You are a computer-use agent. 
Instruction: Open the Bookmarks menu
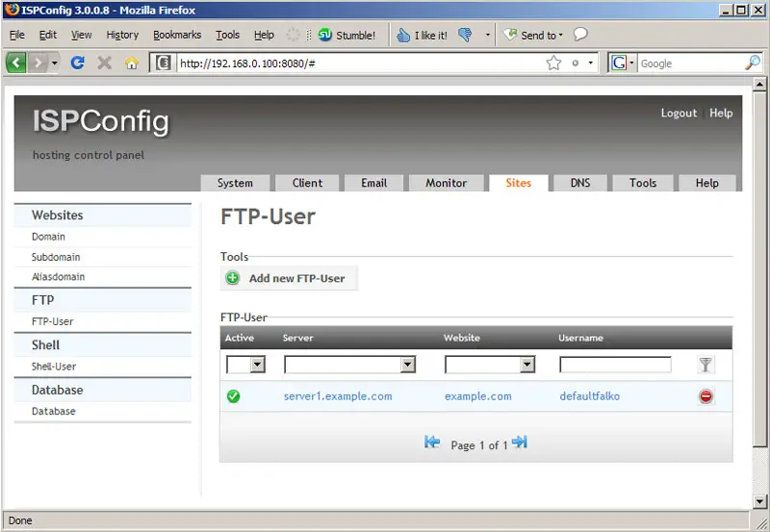[x=177, y=35]
